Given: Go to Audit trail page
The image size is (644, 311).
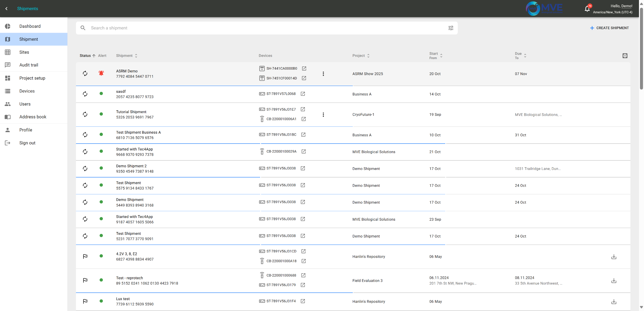Looking at the screenshot, I should point(29,65).
